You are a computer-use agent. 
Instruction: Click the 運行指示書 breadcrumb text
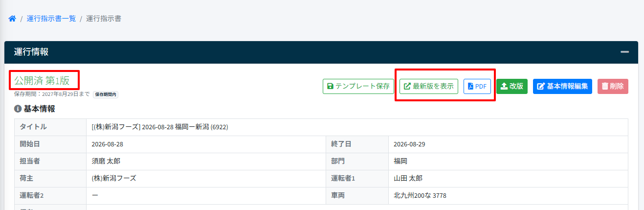[104, 19]
